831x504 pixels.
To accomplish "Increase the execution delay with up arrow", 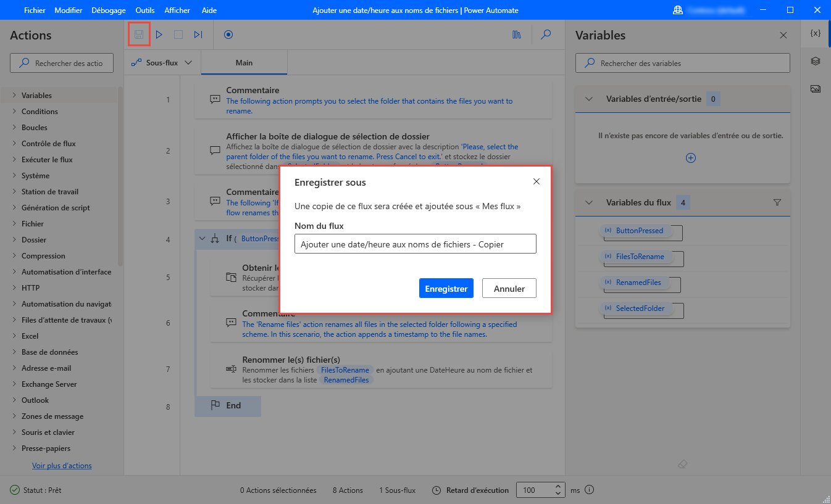I will click(x=558, y=487).
